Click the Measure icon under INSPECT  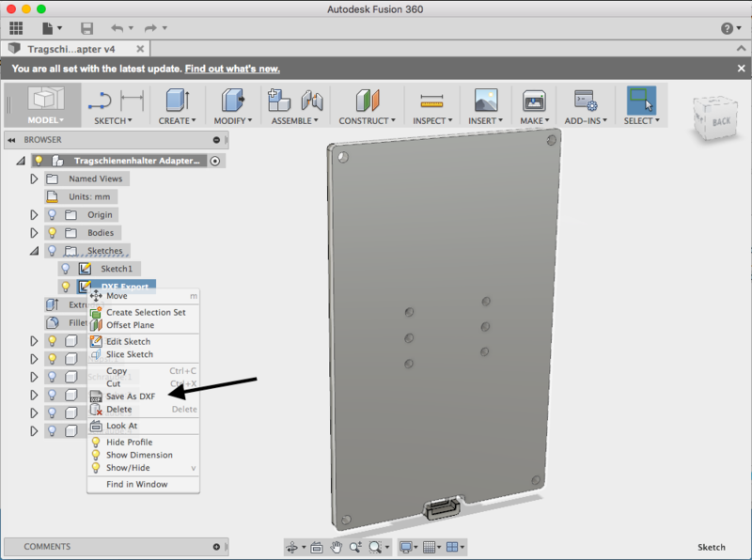(432, 100)
